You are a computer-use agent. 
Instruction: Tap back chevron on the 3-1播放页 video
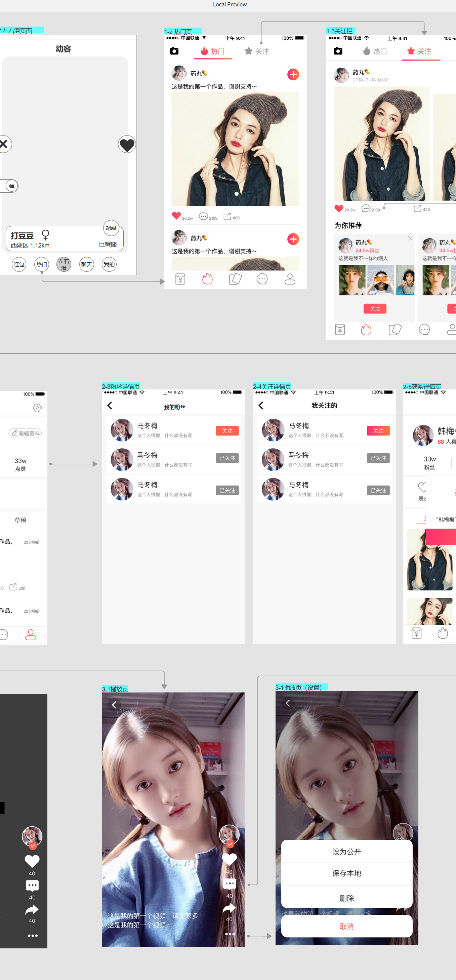pyautogui.click(x=114, y=705)
